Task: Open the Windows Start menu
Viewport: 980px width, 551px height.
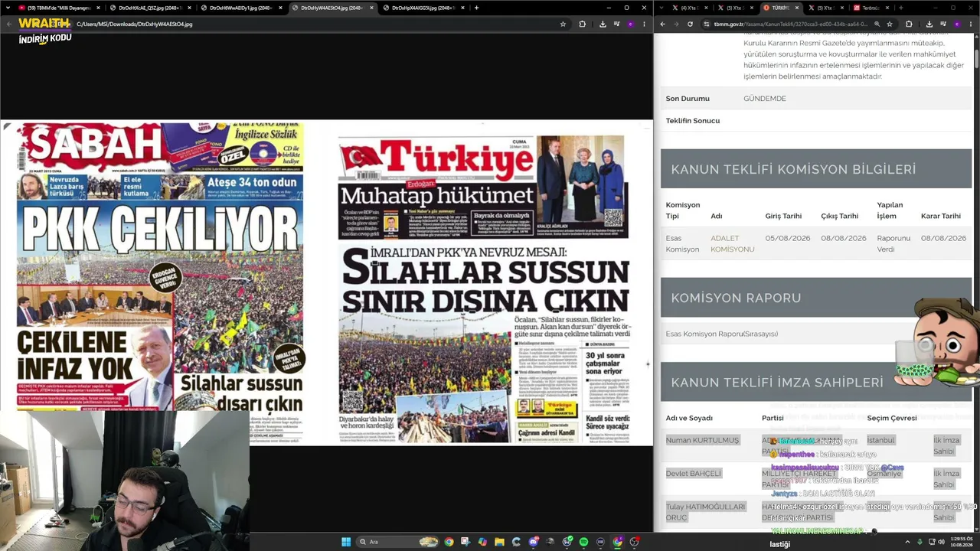Action: point(346,542)
